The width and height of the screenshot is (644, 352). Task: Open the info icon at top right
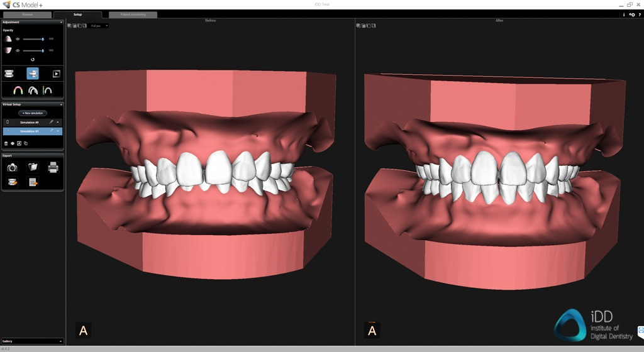tap(624, 14)
